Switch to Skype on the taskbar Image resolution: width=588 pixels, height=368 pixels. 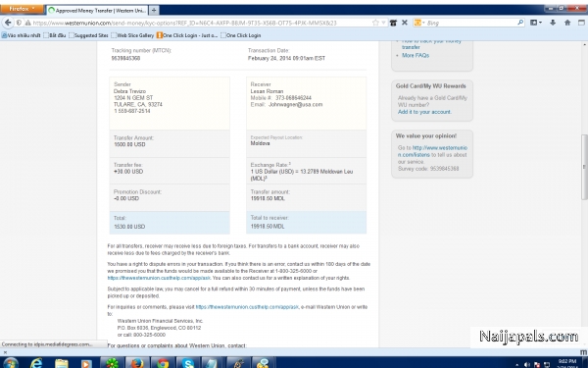[187, 363]
